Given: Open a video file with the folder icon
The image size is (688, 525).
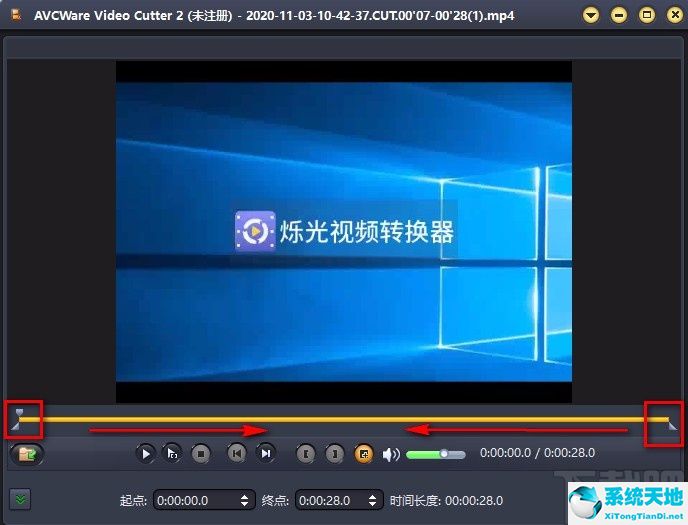Looking at the screenshot, I should tap(26, 454).
